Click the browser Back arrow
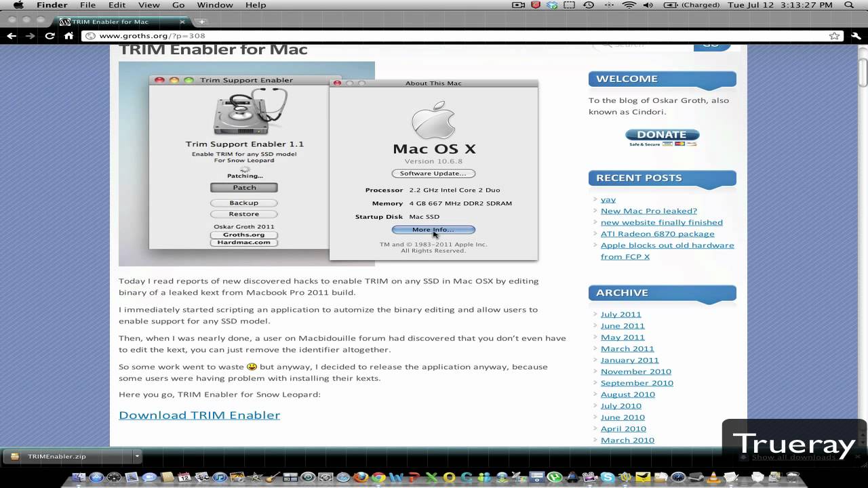This screenshot has height=488, width=868. tap(11, 36)
